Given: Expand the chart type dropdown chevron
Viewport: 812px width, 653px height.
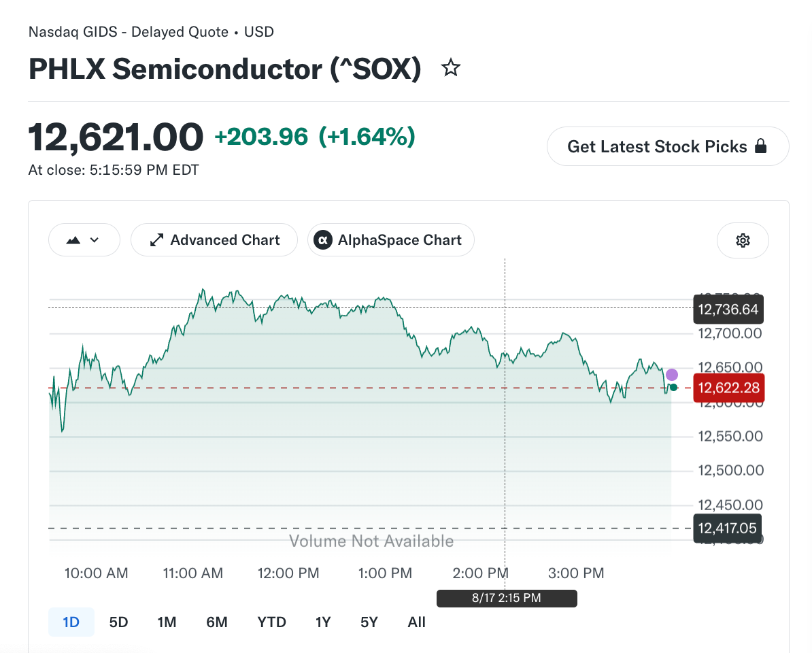Looking at the screenshot, I should click(95, 239).
